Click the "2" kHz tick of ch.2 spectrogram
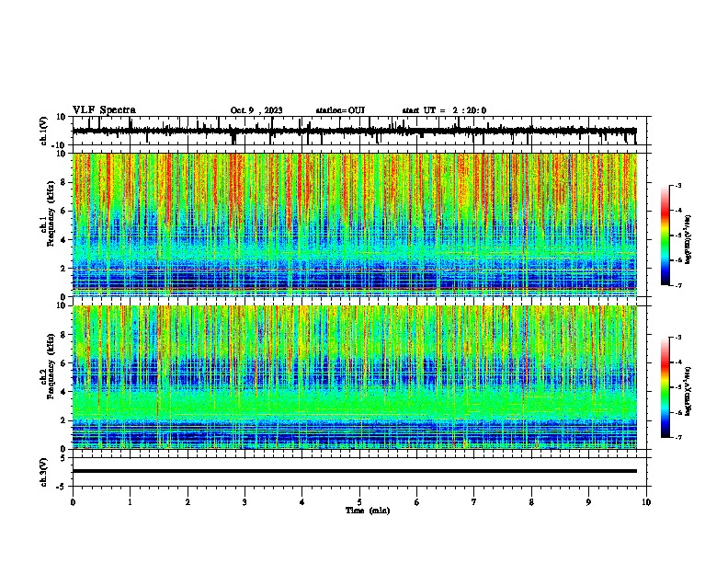 (63, 420)
